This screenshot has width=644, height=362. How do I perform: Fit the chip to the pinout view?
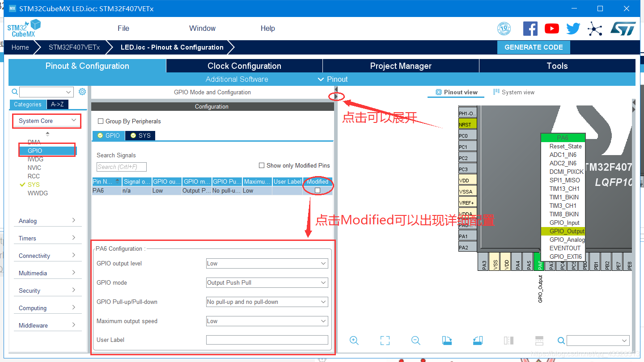pos(385,341)
